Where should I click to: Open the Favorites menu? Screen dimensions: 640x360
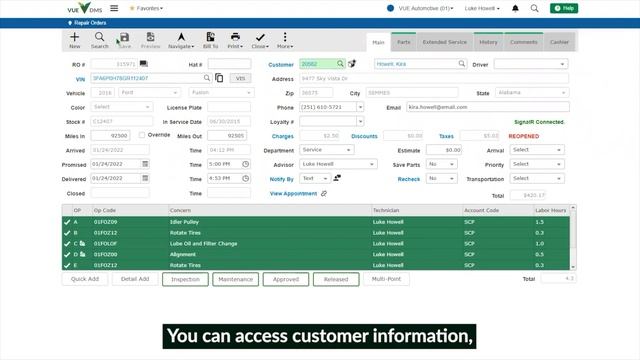146,8
